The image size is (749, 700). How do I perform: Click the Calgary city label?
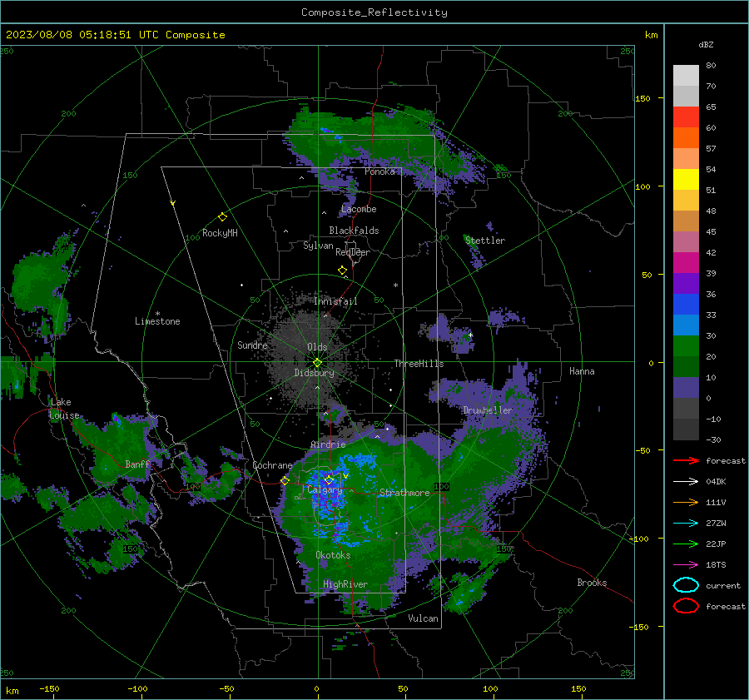pyautogui.click(x=325, y=490)
